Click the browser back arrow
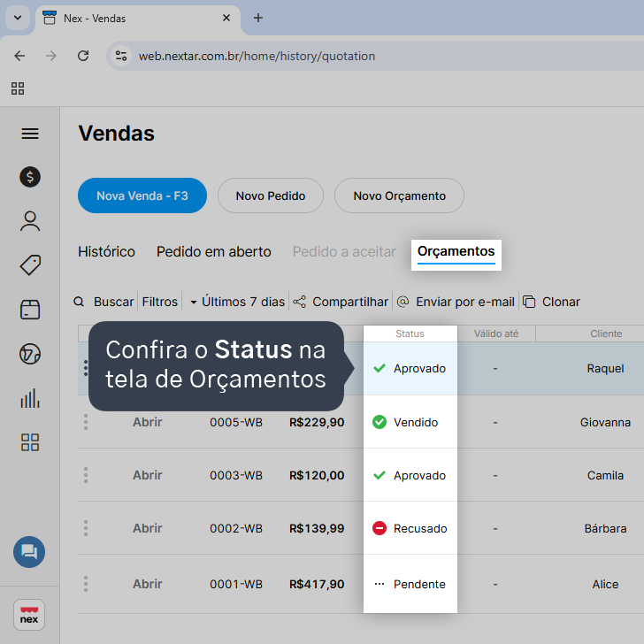The image size is (644, 644). click(x=19, y=56)
